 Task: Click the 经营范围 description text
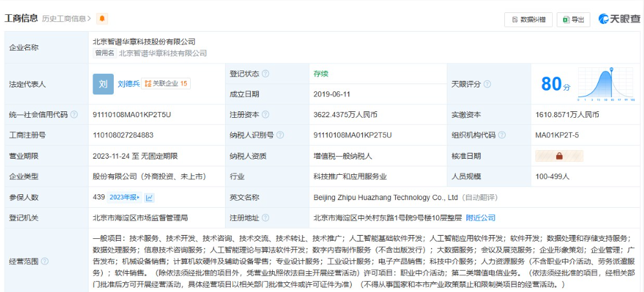pyautogui.click(x=364, y=261)
